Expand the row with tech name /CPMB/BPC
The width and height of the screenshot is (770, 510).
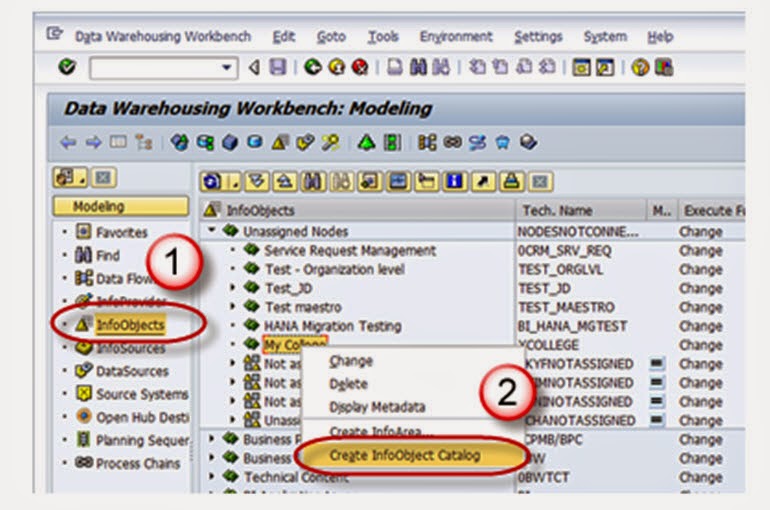tap(211, 438)
